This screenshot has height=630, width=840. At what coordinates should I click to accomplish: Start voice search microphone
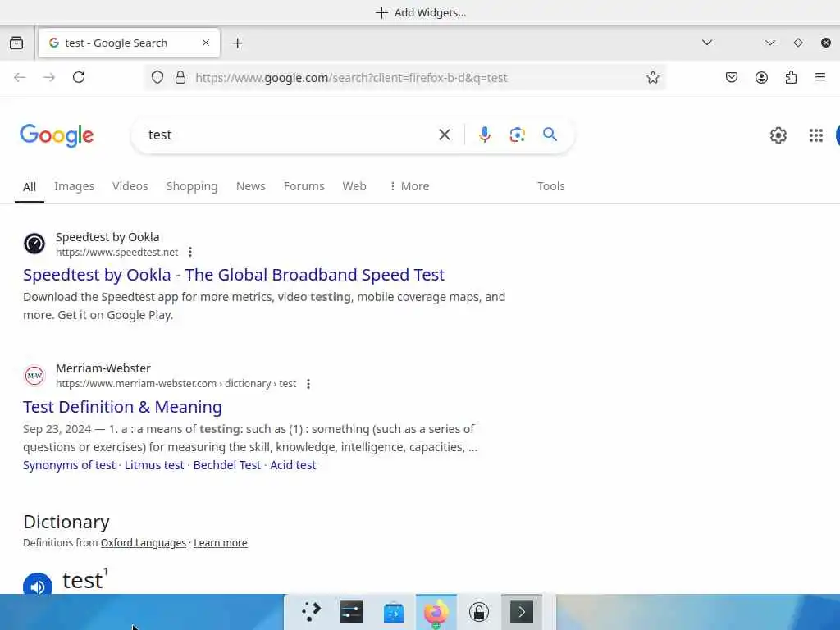coord(485,135)
